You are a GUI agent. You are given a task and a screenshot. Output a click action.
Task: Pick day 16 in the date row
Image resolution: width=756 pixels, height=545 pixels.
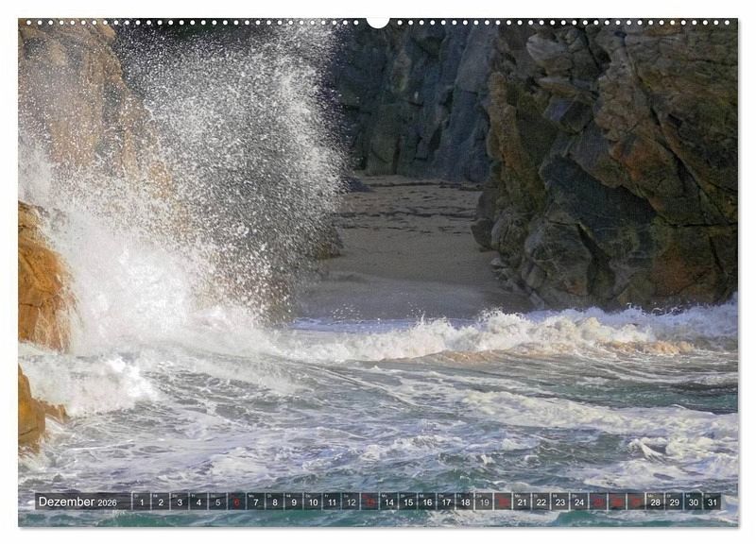(x=427, y=502)
